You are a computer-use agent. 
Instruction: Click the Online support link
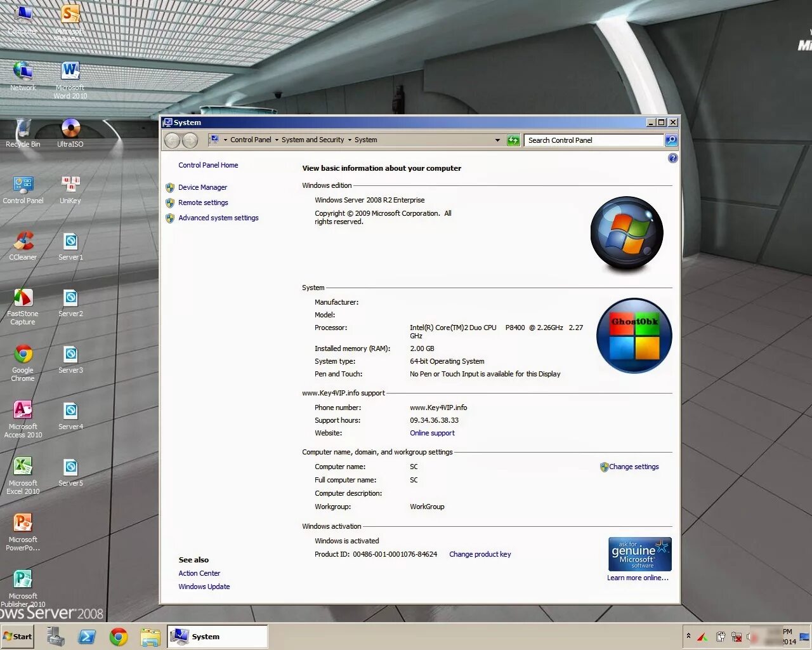pyautogui.click(x=432, y=433)
